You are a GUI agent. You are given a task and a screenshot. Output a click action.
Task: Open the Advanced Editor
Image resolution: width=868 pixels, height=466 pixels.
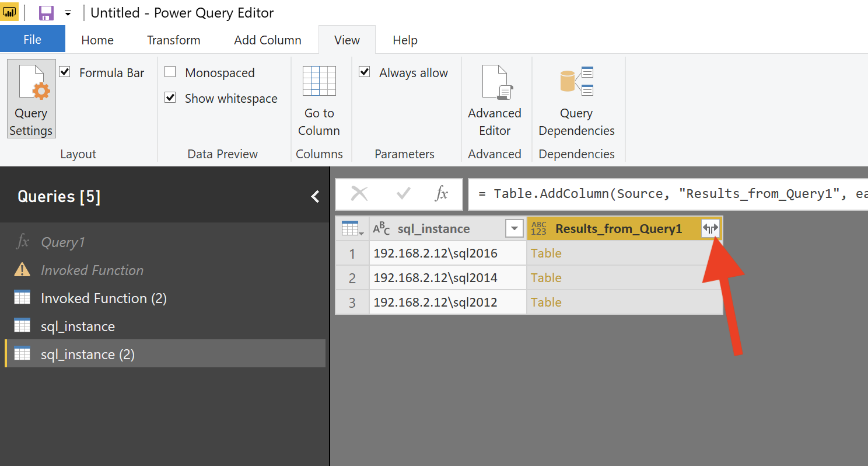495,100
